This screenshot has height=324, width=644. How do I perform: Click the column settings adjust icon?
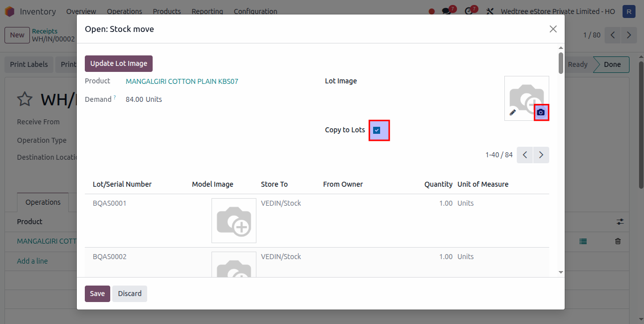point(620,222)
